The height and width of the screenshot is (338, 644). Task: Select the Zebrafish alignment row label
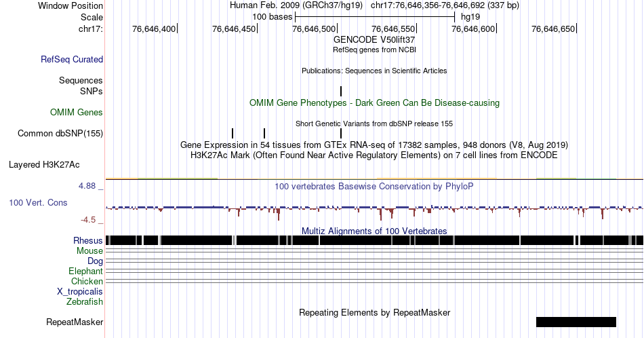click(x=85, y=301)
